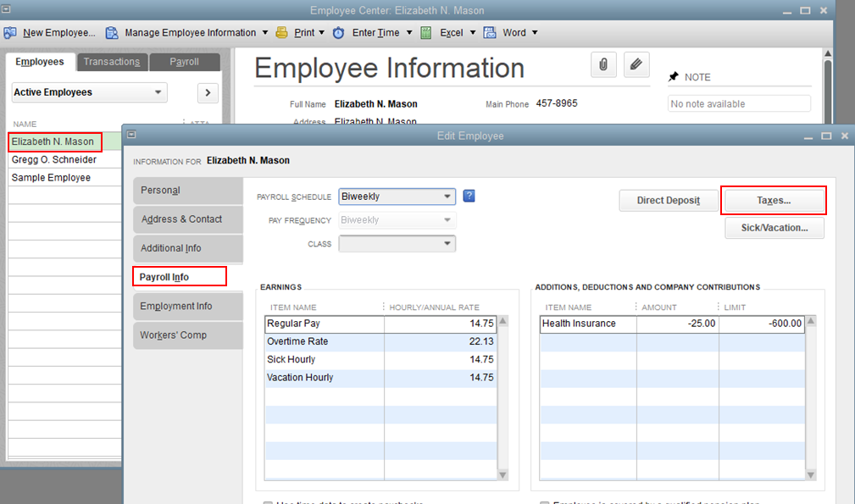The width and height of the screenshot is (855, 504).
Task: Click the blue help icon beside Payroll Schedule
Action: [x=469, y=197]
